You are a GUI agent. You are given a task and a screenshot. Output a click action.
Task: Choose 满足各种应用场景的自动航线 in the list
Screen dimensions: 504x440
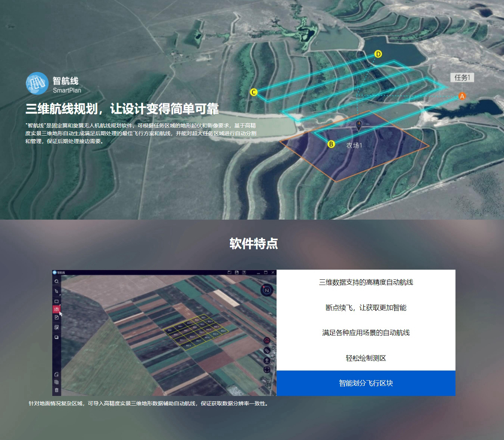[x=366, y=333]
